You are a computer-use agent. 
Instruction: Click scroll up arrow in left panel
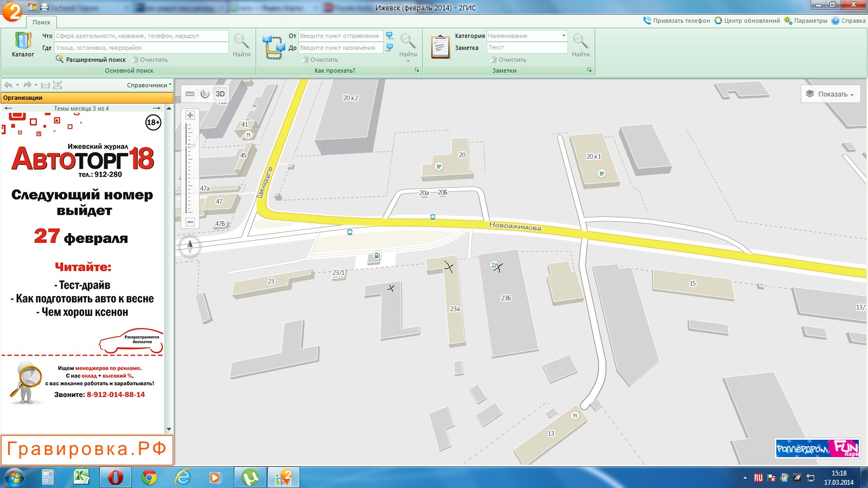(x=169, y=108)
